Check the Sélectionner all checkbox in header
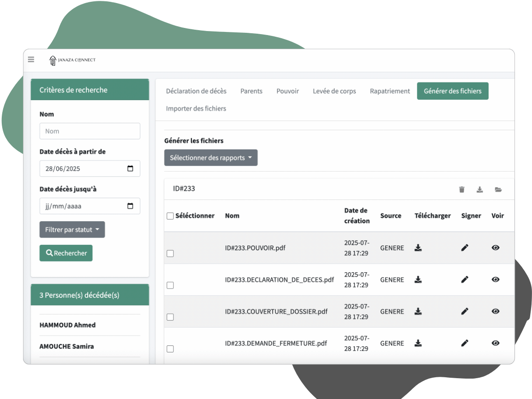 (x=170, y=216)
